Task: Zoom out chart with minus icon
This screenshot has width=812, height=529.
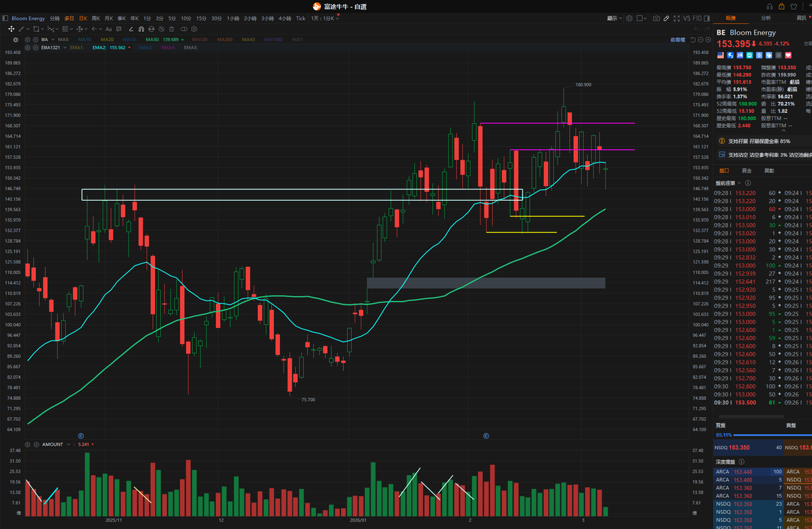Action: click(x=700, y=40)
